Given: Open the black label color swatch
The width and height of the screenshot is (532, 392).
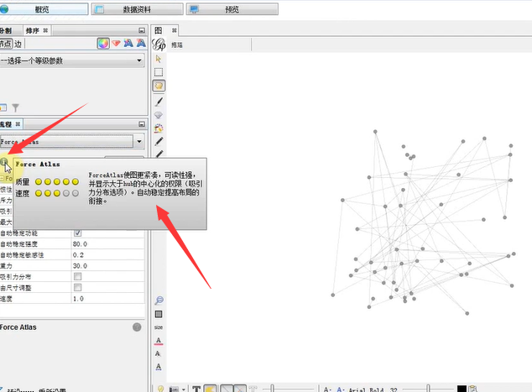Looking at the screenshot, I should [x=462, y=389].
